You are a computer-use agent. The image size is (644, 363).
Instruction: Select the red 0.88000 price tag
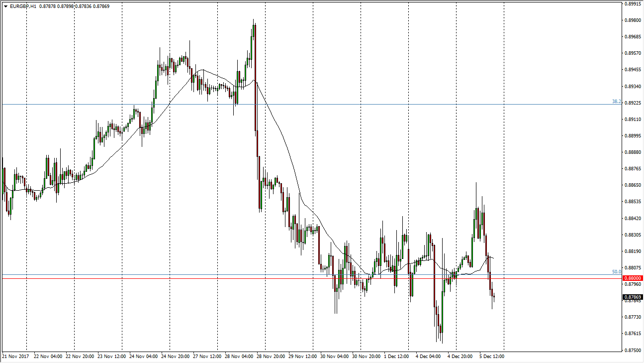pos(633,278)
